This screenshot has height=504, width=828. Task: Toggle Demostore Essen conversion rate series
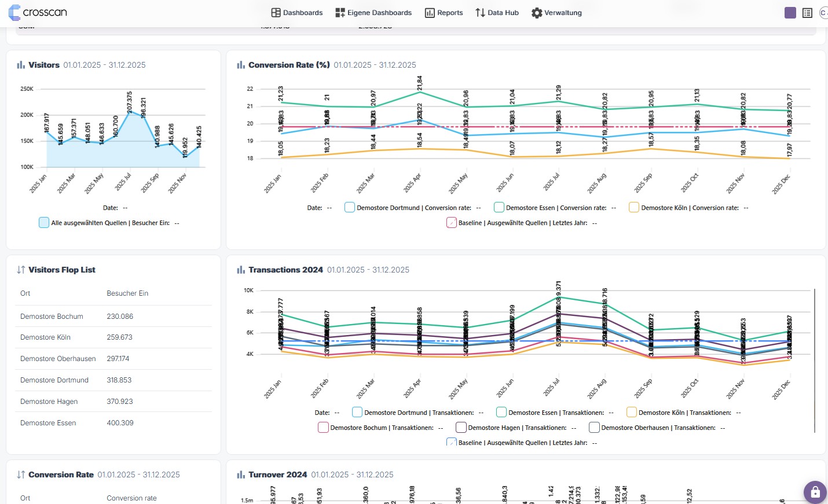[499, 207]
